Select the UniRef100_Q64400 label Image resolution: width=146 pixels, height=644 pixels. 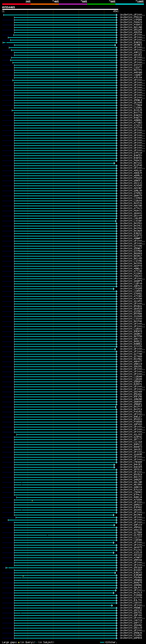pyautogui.click(x=131, y=213)
